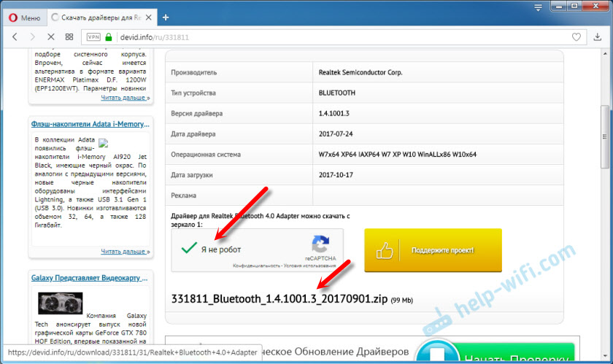Check the Я не робот reCAPTCHA checkbox
The height and width of the screenshot is (364, 613).
(x=189, y=248)
